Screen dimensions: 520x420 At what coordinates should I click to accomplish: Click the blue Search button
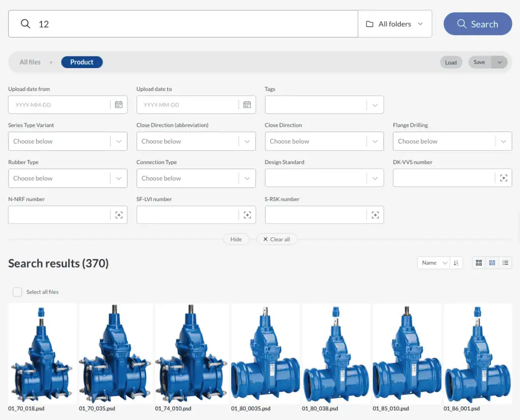click(477, 24)
